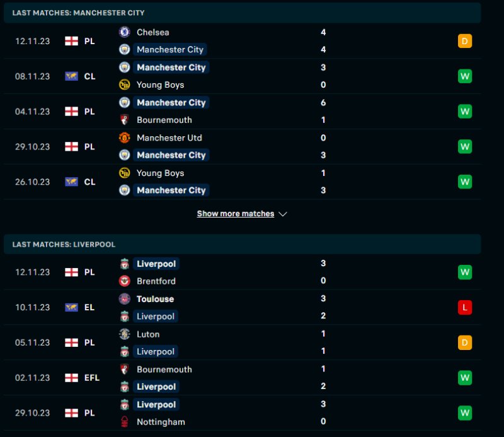
Task: Click the Last Matches: Manchester City header
Action: [78, 13]
